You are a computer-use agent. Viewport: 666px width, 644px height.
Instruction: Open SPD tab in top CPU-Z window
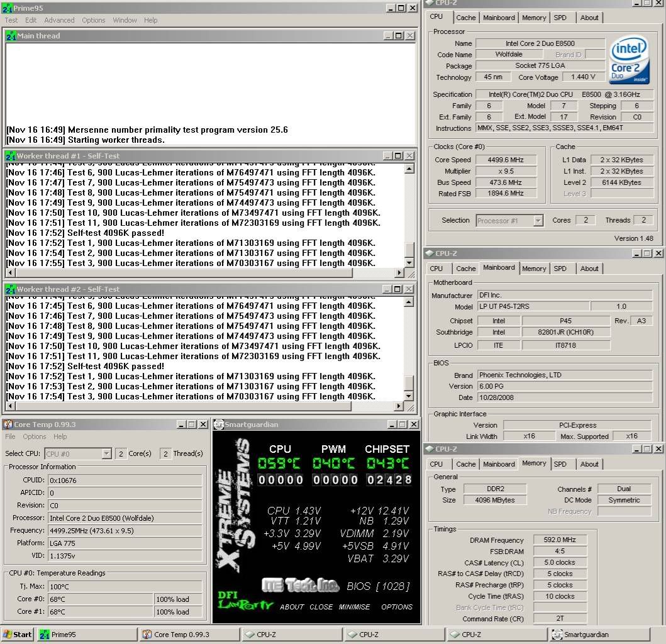point(560,18)
